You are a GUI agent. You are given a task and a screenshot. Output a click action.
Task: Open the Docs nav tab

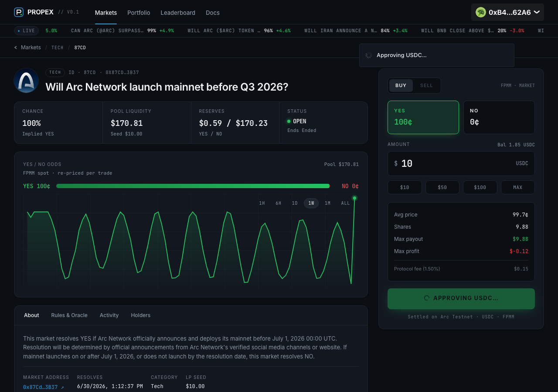[x=213, y=13]
